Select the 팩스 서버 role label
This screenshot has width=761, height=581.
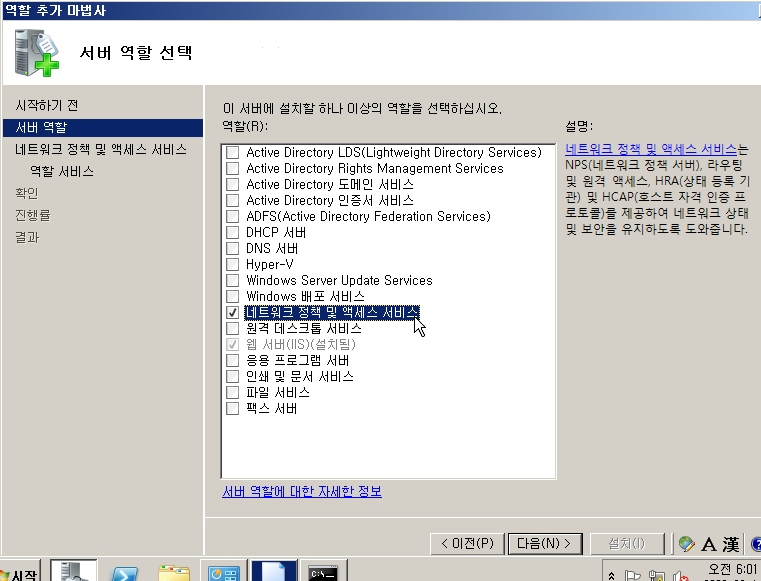(271, 409)
